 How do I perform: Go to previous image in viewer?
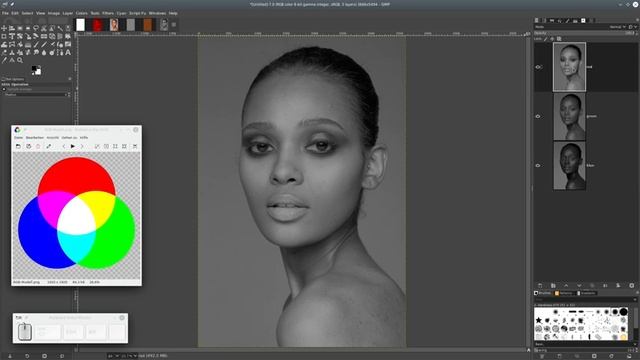[64, 146]
